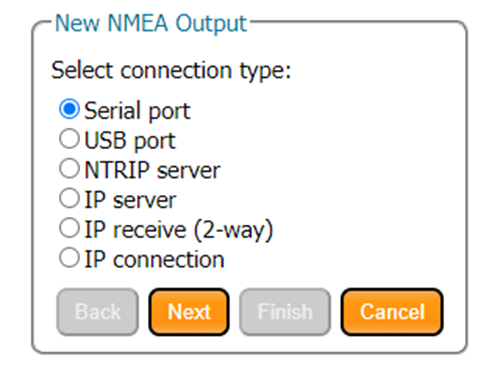Screen dimensions: 478x366
Task: Click the 'New NMEA Output' heading
Action: coord(151,23)
